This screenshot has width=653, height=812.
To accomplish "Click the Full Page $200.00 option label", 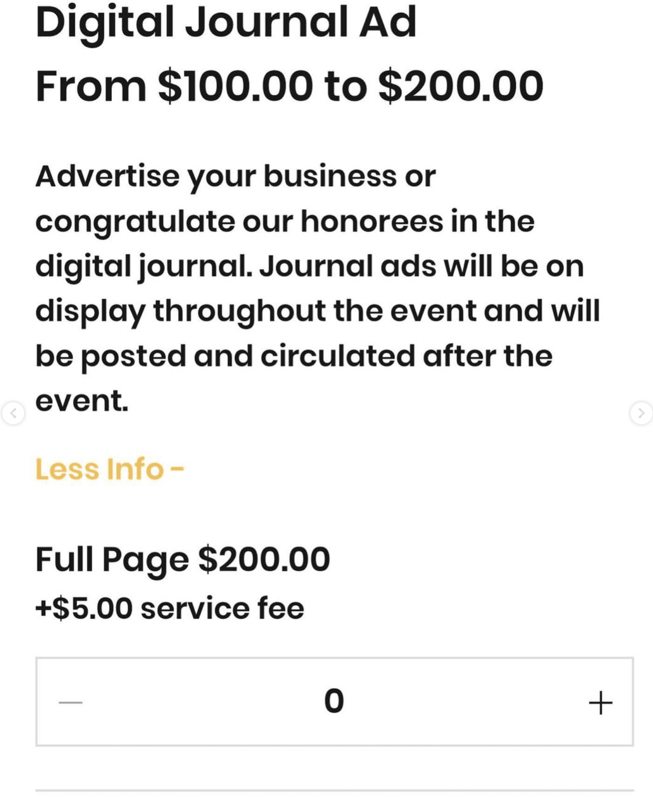I will (x=183, y=559).
